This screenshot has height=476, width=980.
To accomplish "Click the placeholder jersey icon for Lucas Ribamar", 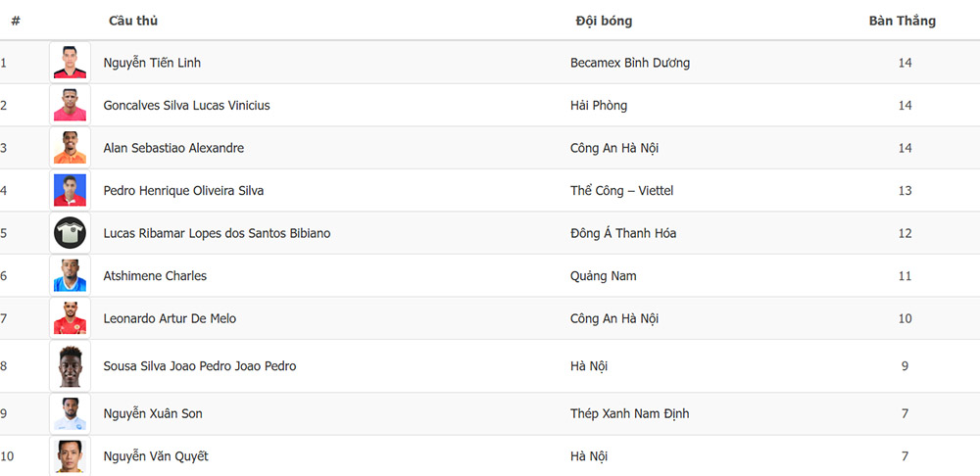I will (70, 233).
